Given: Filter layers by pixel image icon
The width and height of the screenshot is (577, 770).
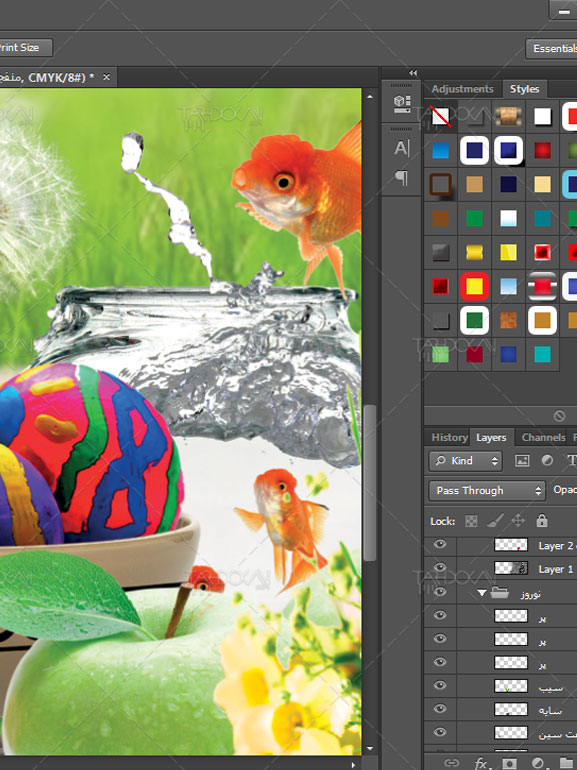Looking at the screenshot, I should click(522, 461).
